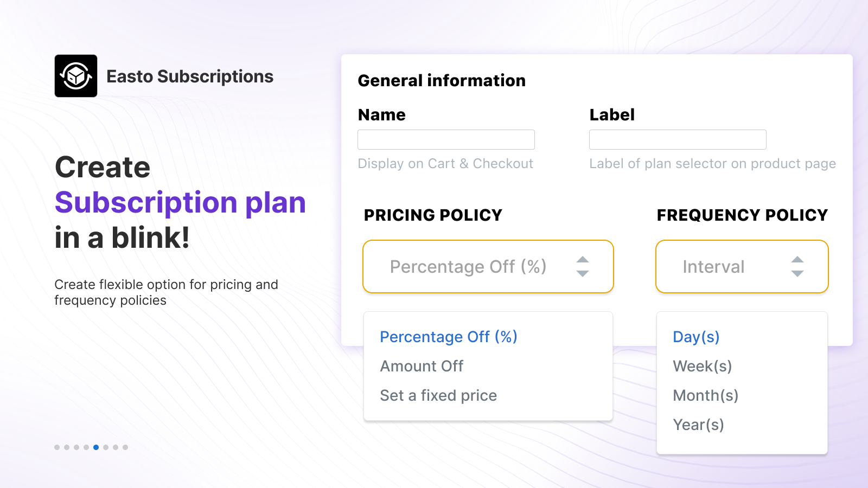
Task: Go to the sixth slide dot
Action: [x=106, y=447]
